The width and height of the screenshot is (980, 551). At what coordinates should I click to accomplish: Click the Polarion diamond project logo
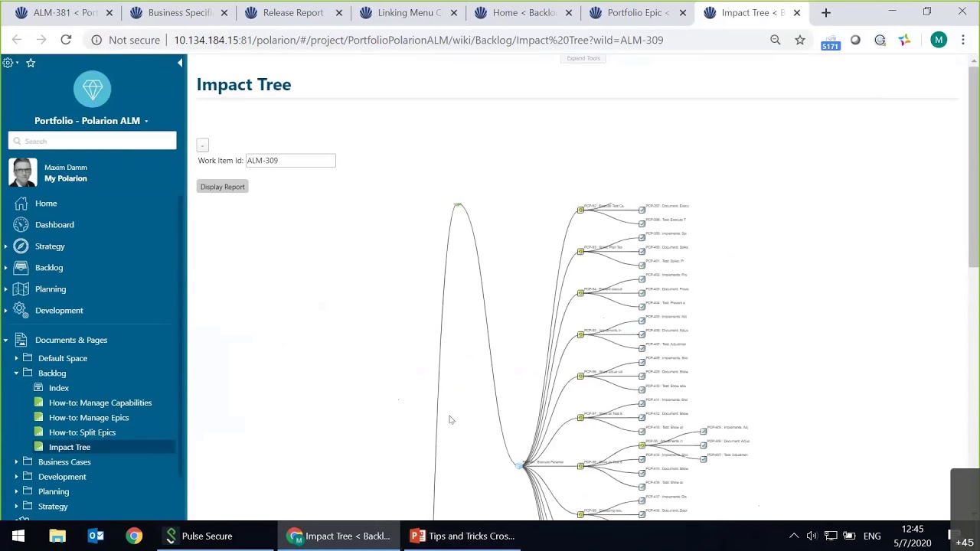[x=92, y=90]
